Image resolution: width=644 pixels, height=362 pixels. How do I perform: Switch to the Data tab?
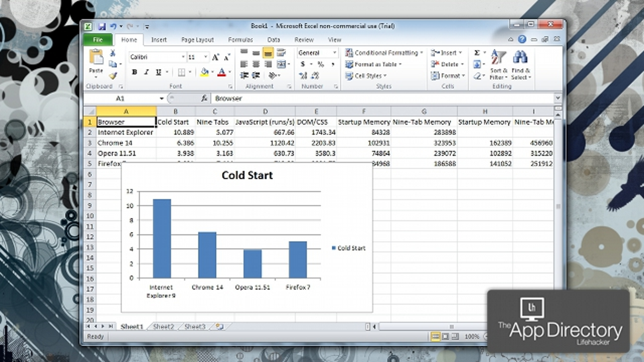(x=274, y=40)
